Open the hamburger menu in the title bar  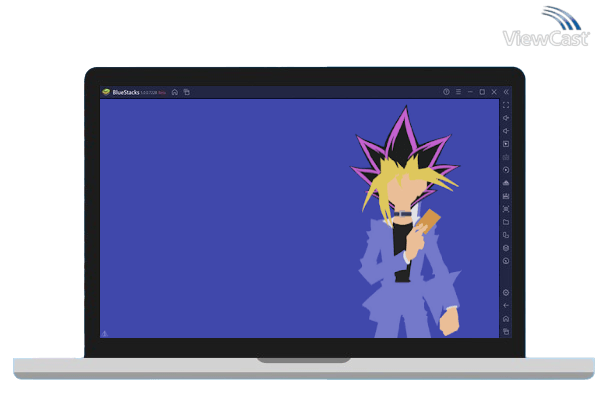coord(458,92)
